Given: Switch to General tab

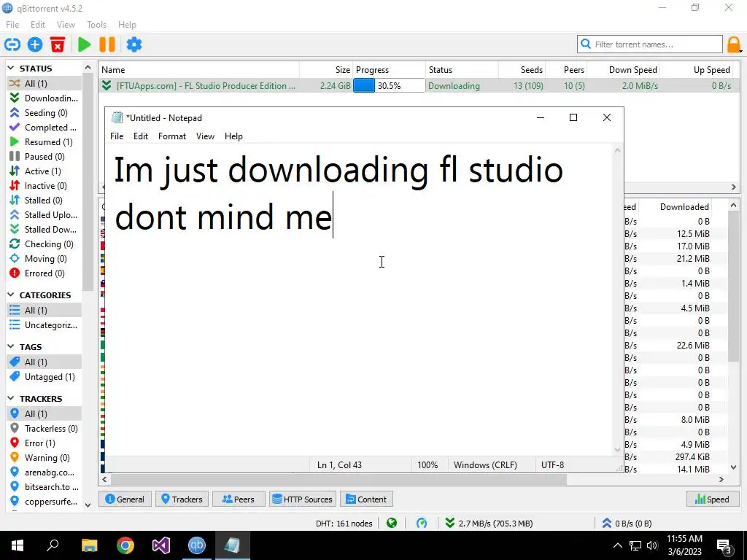Looking at the screenshot, I should tap(125, 499).
